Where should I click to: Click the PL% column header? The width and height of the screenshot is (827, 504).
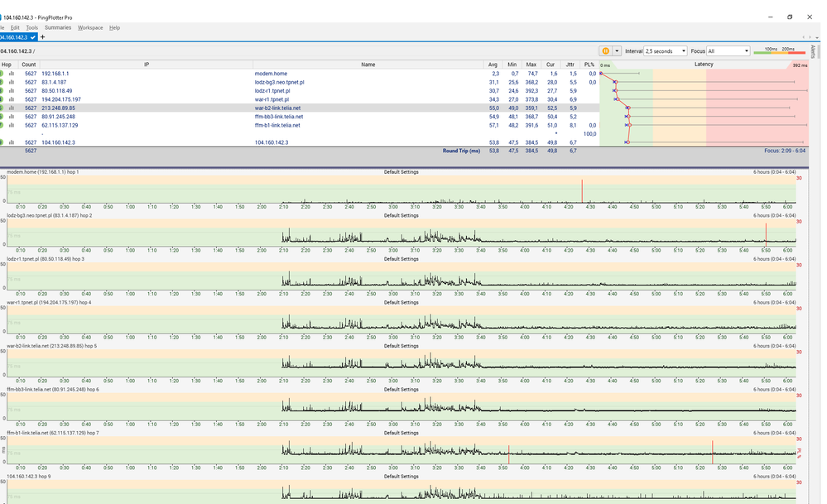[589, 65]
